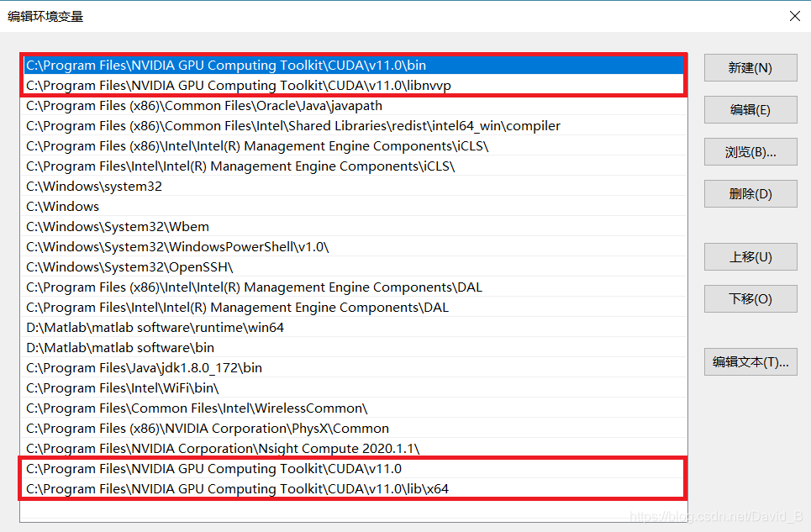
Task: Select C:\Program Files\Intel Management Engine DAL entry
Action: 354,307
